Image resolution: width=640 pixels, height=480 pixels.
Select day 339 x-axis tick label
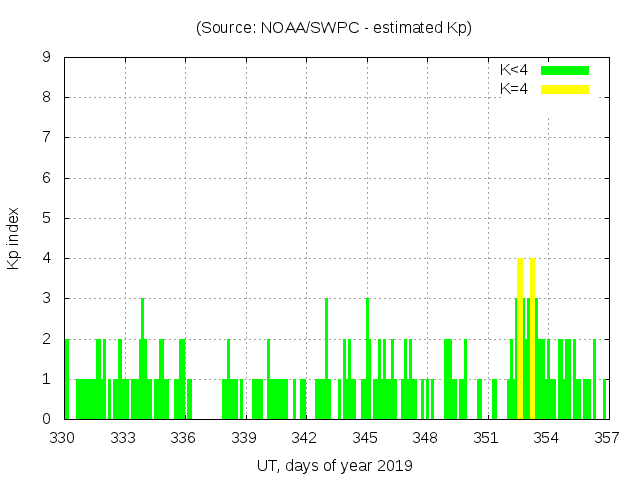pyautogui.click(x=244, y=437)
